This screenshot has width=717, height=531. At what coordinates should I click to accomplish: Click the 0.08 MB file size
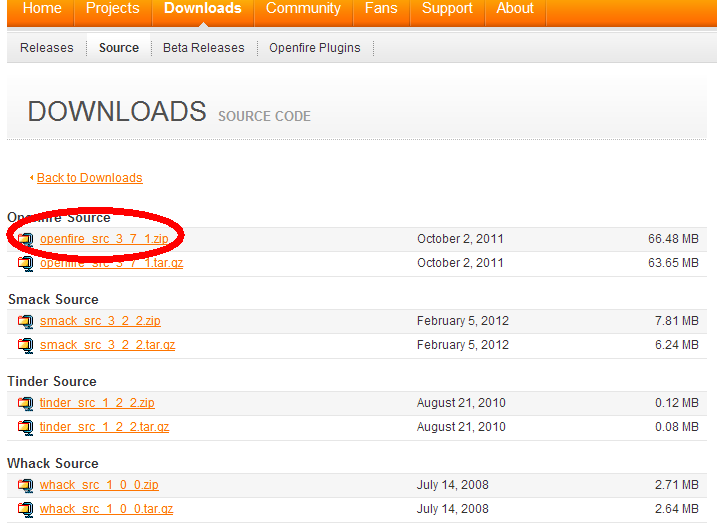click(x=676, y=427)
